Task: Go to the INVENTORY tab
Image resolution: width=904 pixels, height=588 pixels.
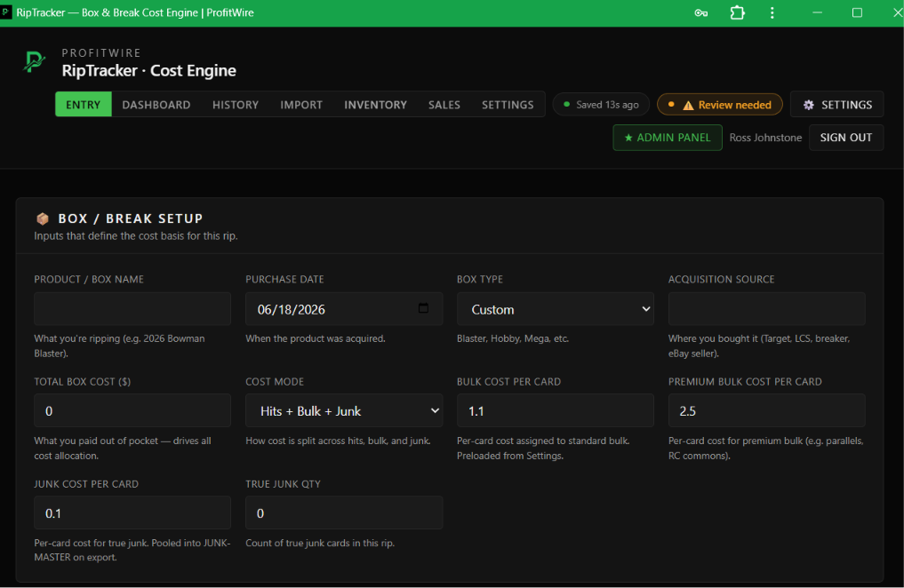Action: [x=375, y=104]
